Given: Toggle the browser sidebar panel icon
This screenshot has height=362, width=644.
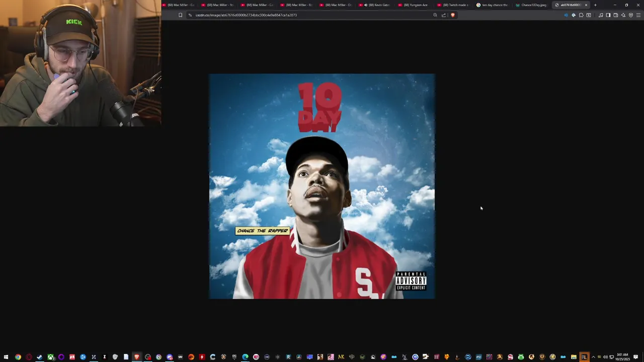Looking at the screenshot, I should tap(608, 15).
